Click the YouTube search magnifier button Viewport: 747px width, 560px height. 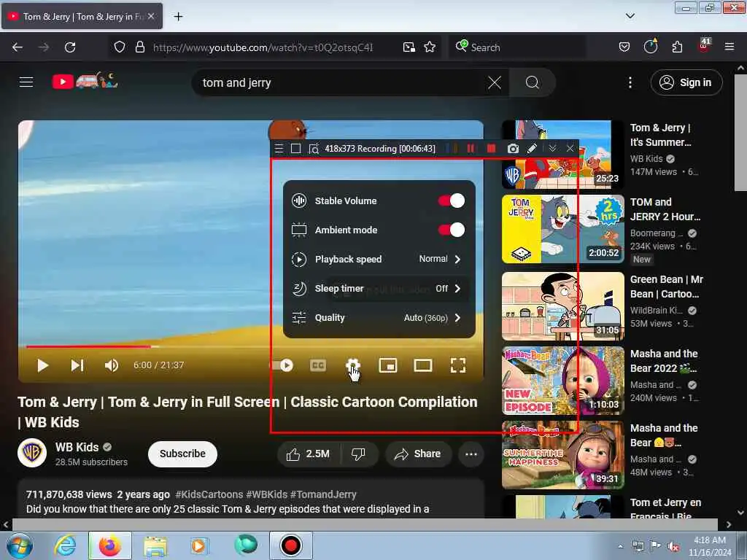point(532,82)
